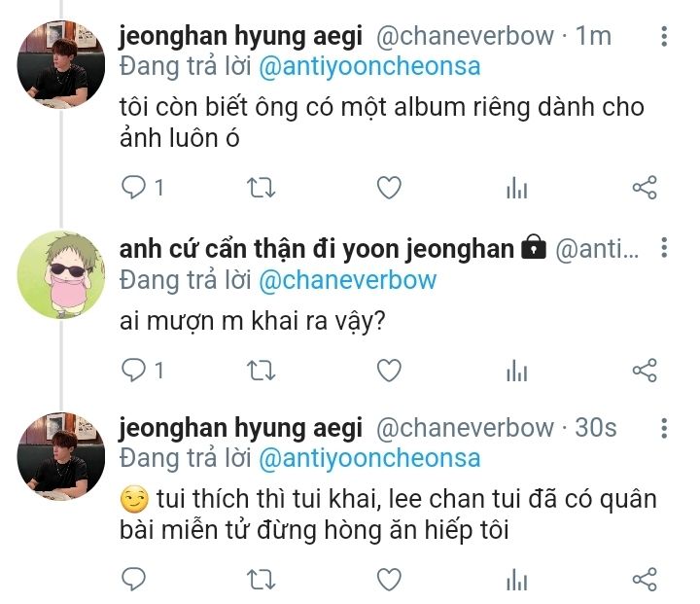Screen dimensions: 700x604
Task: Retweet the first tweet by chaneverbow
Action: coord(262,188)
